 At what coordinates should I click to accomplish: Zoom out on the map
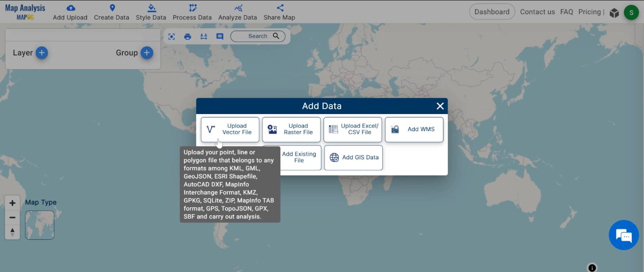point(12,217)
